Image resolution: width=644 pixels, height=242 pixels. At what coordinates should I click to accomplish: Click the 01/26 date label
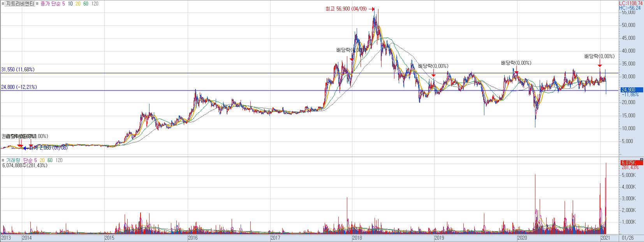click(627, 237)
